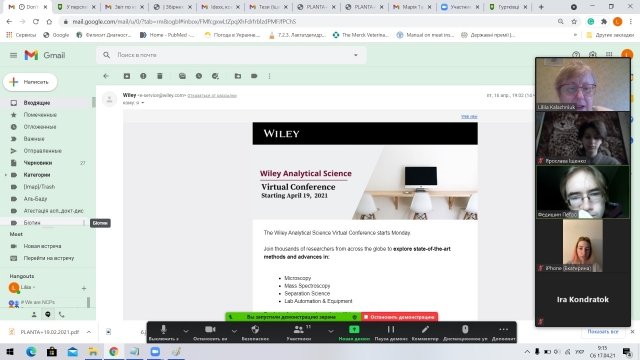This screenshot has width=640, height=360.
Task: Reload the browser page
Action: [36, 21]
